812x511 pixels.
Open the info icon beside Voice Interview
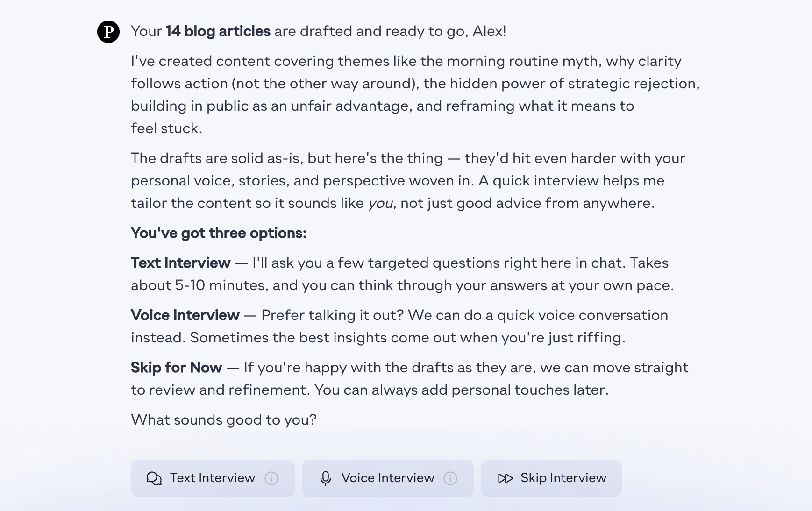(450, 478)
